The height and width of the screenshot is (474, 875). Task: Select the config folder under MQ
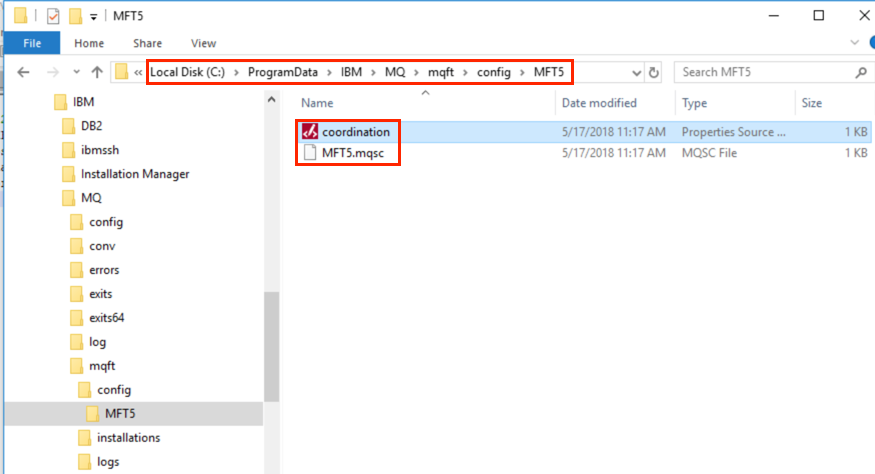[x=106, y=222]
